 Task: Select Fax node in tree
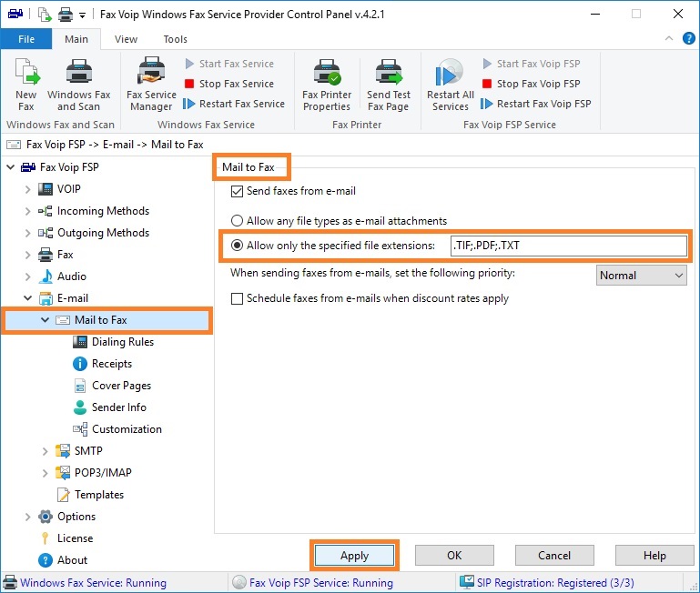pyautogui.click(x=65, y=255)
